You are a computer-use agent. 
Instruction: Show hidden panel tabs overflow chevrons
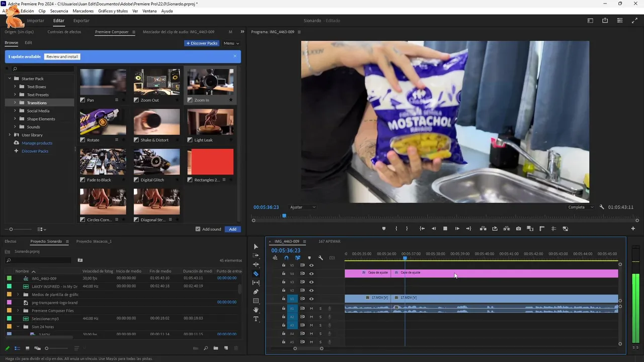[x=243, y=32]
